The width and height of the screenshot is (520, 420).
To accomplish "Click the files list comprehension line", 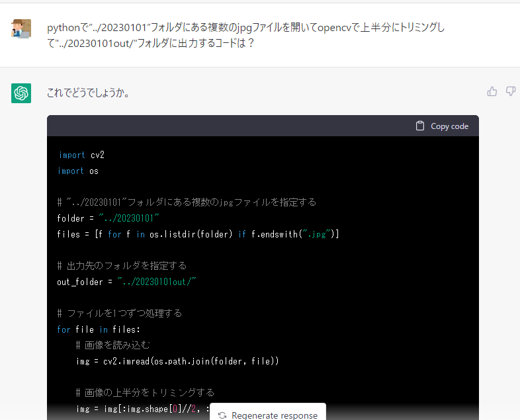I will 198,234.
